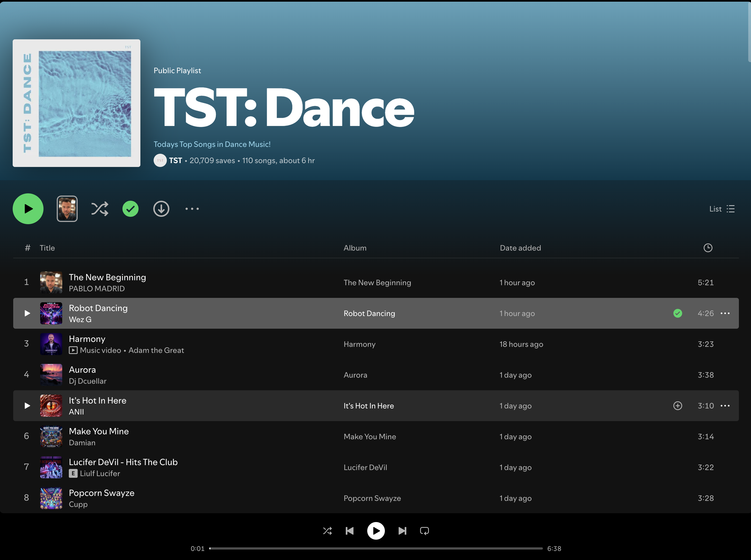Play the Robot Dancing track via its row play icon
The height and width of the screenshot is (560, 751).
27,313
